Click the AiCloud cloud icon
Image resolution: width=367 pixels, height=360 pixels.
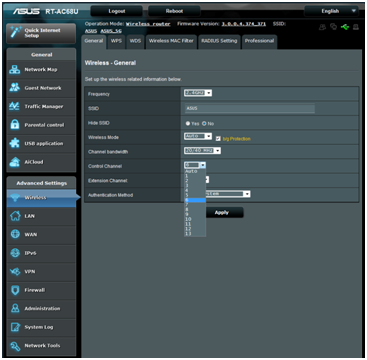point(15,162)
